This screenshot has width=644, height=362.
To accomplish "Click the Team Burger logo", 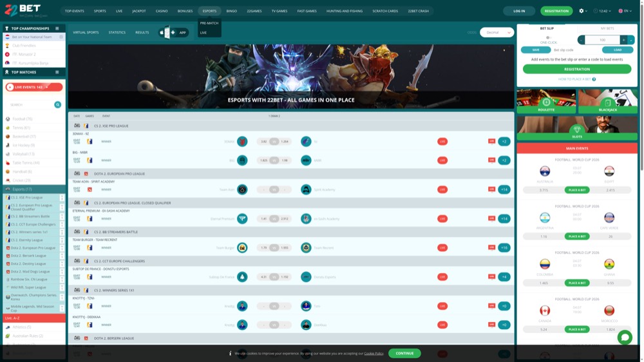I will pos(242,248).
